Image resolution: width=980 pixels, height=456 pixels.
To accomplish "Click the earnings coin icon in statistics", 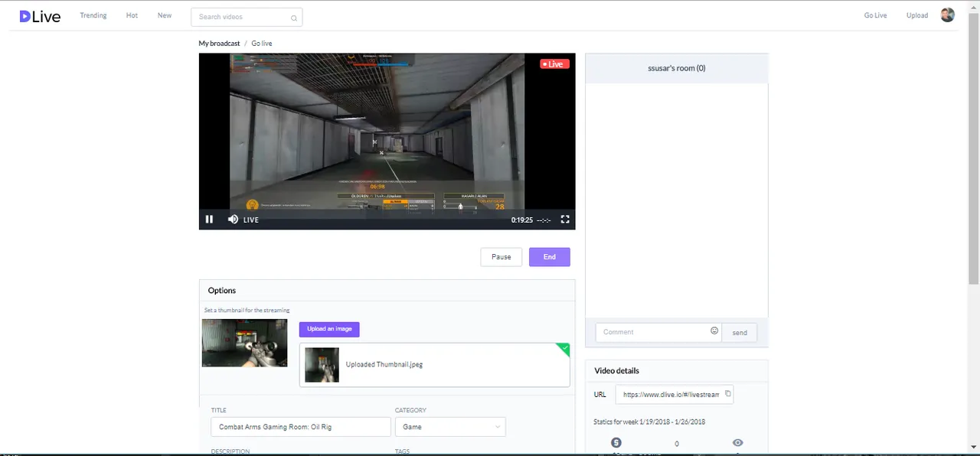I will [616, 443].
